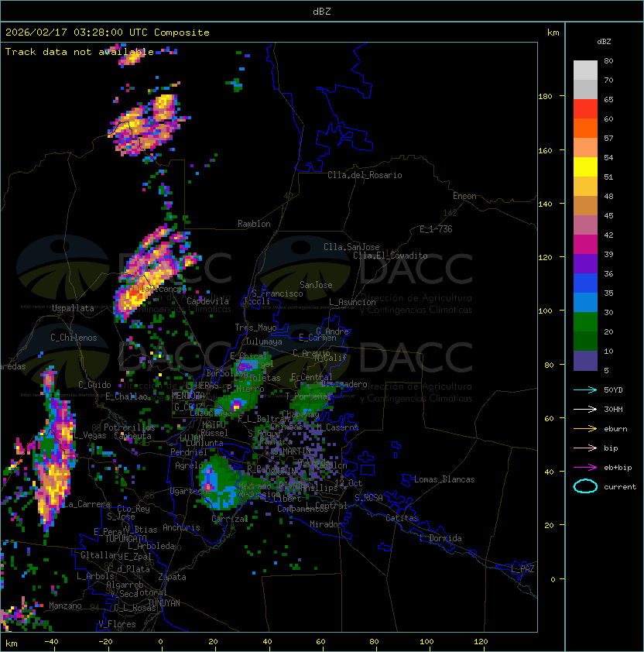Select the magenta legend swatch

point(585,245)
